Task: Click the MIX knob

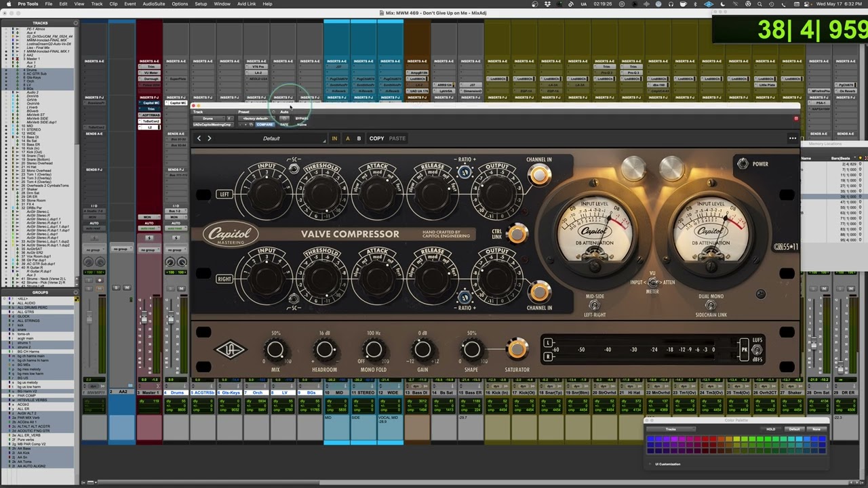Action: pos(275,350)
